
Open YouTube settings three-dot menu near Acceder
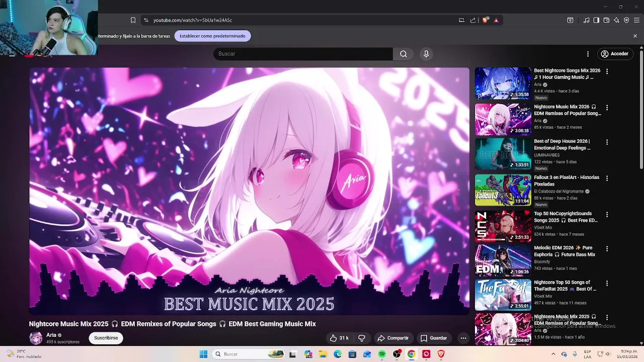point(588,54)
